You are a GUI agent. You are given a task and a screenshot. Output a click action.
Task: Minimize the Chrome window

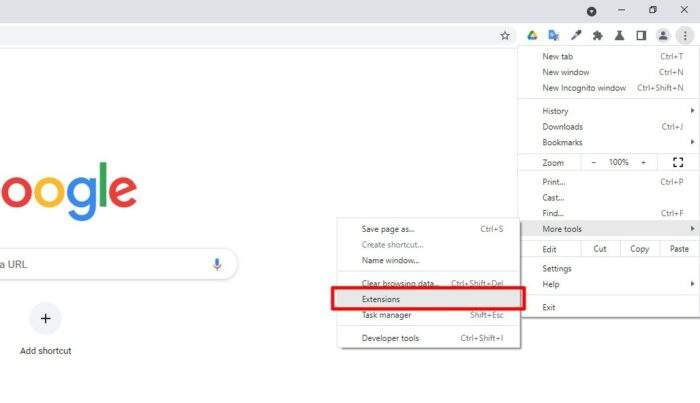[621, 10]
